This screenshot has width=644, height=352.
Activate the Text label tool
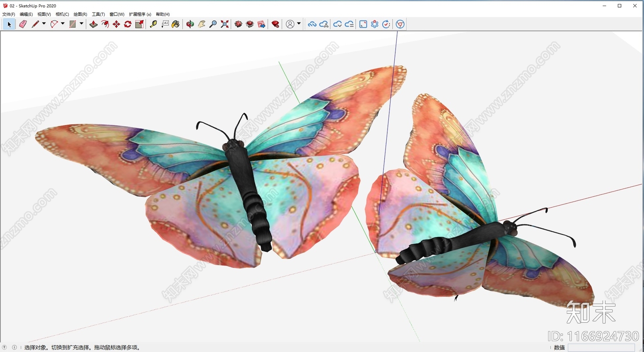pos(165,24)
